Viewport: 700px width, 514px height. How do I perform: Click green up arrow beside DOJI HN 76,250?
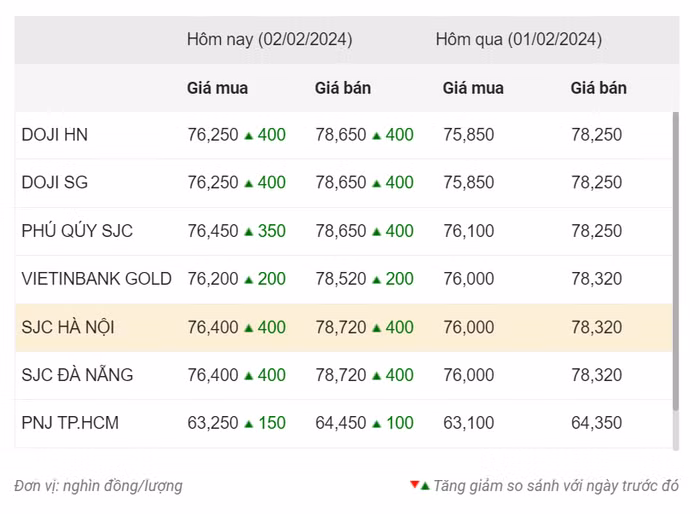(248, 135)
